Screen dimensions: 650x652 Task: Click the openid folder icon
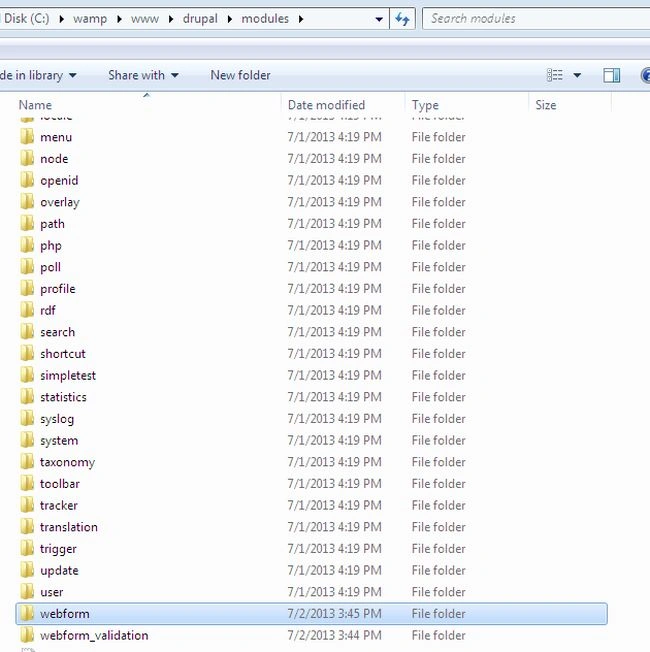[27, 180]
